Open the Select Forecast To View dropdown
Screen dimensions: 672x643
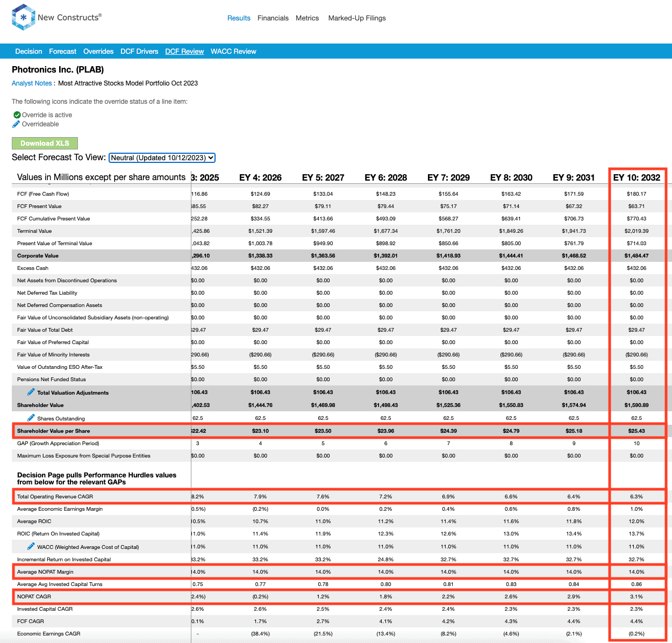click(162, 158)
